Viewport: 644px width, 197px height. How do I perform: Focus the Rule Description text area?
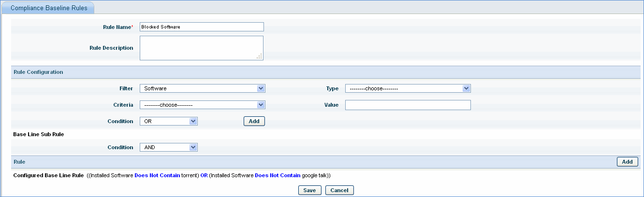point(198,48)
